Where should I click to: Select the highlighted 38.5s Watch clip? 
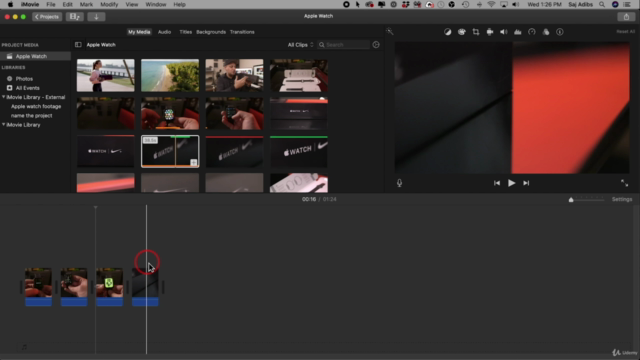click(x=170, y=151)
